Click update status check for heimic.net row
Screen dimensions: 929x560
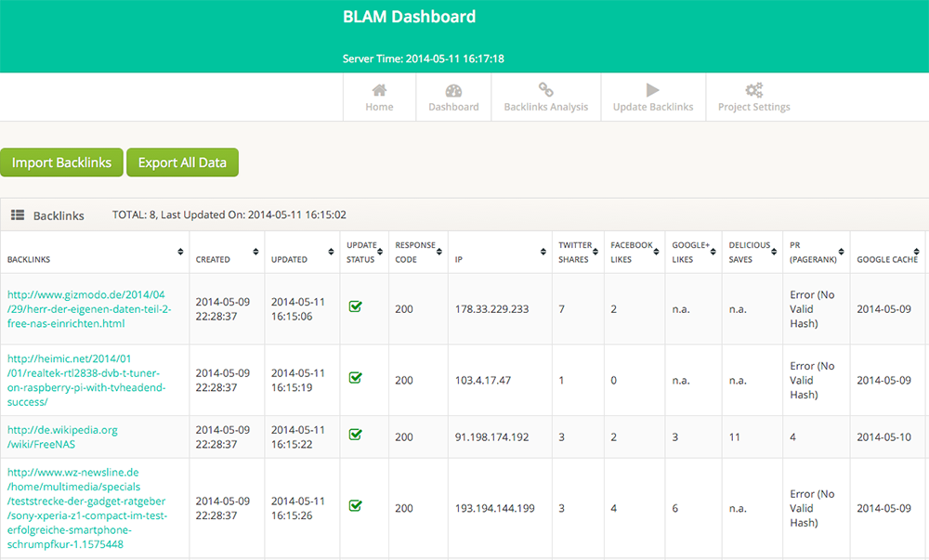[356, 377]
